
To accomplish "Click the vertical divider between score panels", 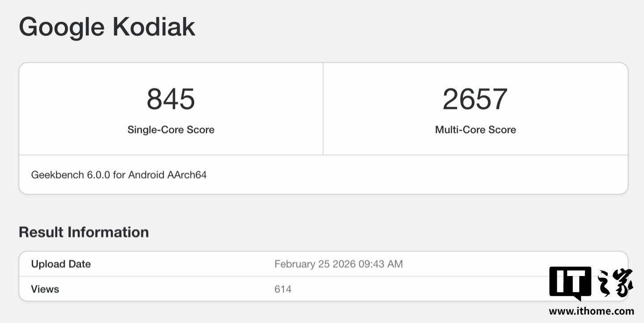I will click(x=323, y=109).
